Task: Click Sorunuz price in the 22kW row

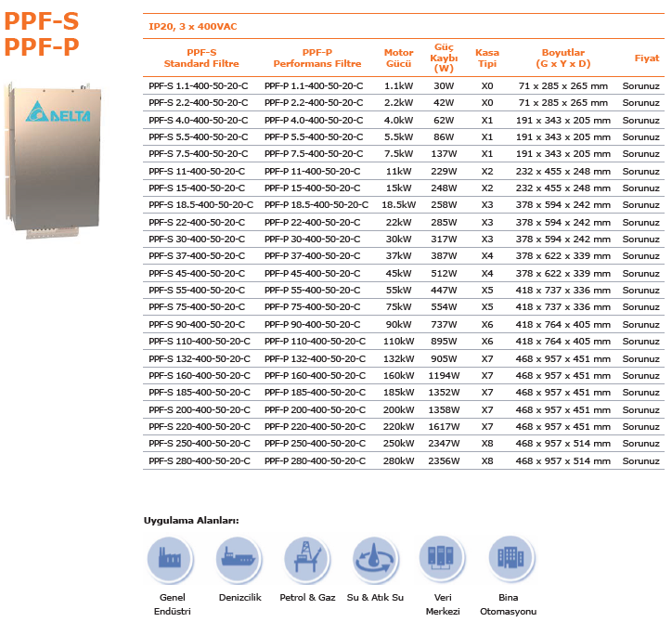Action: 640,222
